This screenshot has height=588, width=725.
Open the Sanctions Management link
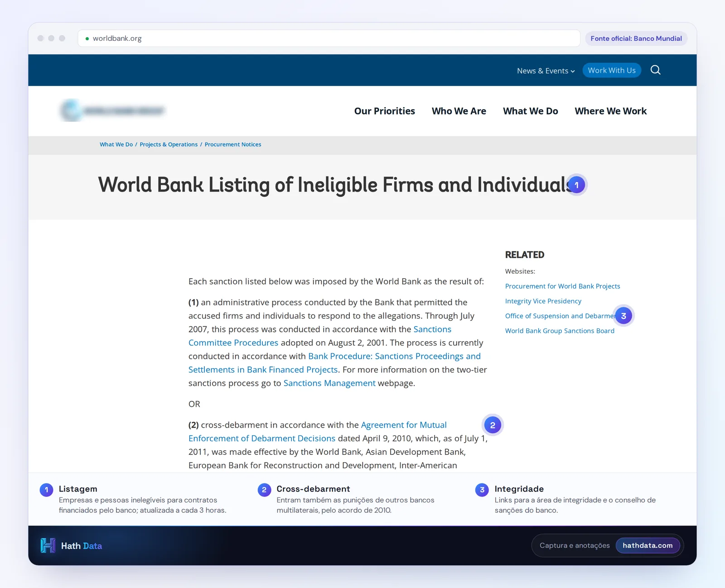(329, 383)
